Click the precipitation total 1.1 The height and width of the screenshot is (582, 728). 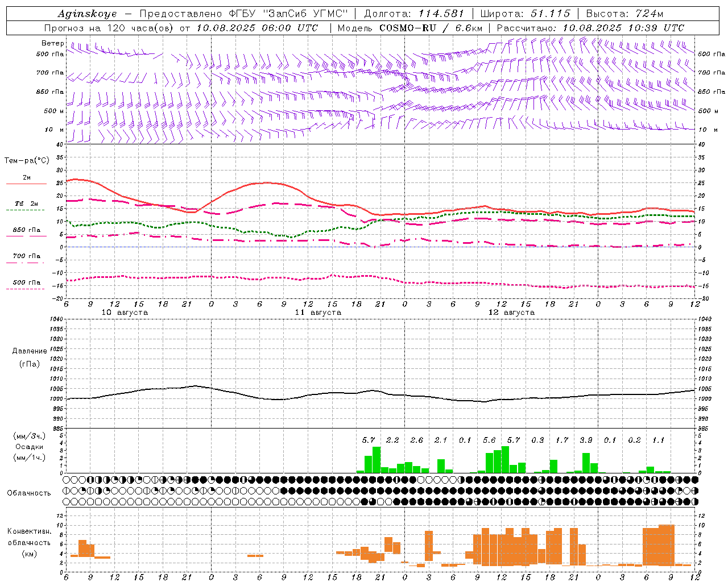click(x=658, y=440)
